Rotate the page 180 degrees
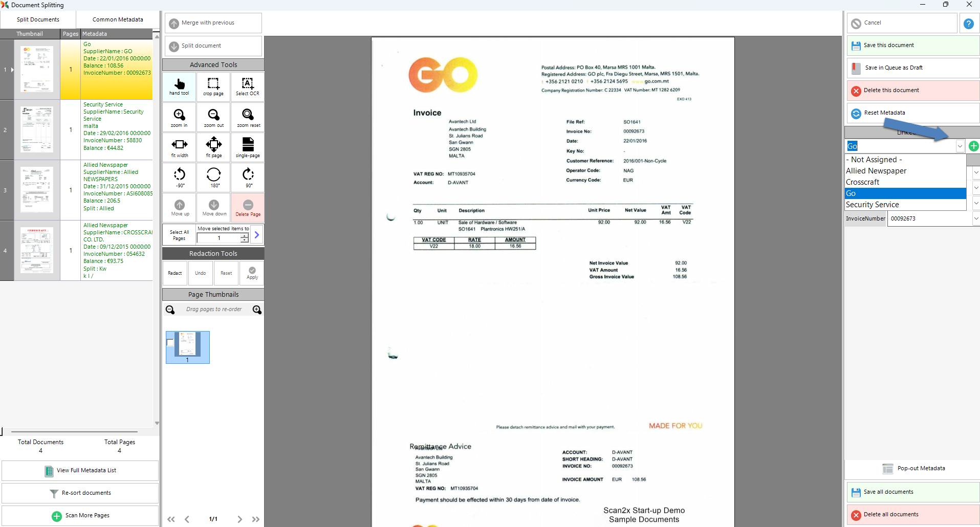Viewport: 980px width, 527px height. [x=213, y=177]
